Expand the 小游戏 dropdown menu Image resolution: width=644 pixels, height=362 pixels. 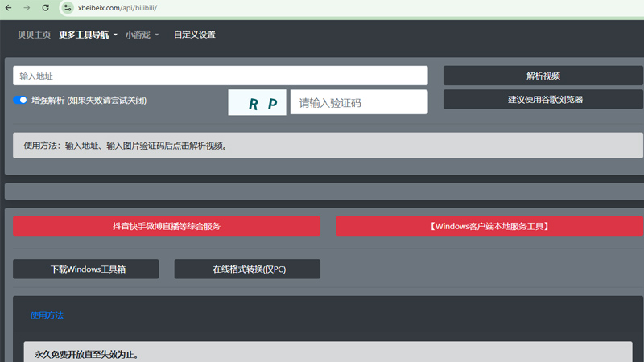coord(142,35)
